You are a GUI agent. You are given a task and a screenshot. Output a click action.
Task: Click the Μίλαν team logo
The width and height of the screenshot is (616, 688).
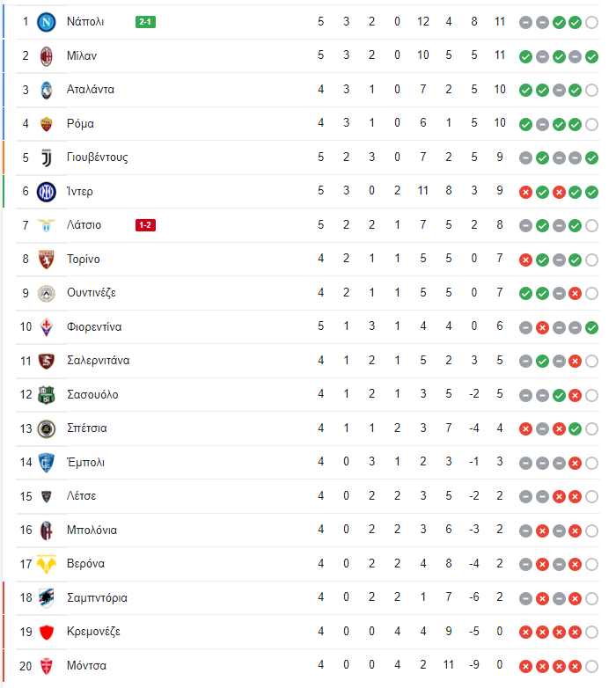point(47,56)
